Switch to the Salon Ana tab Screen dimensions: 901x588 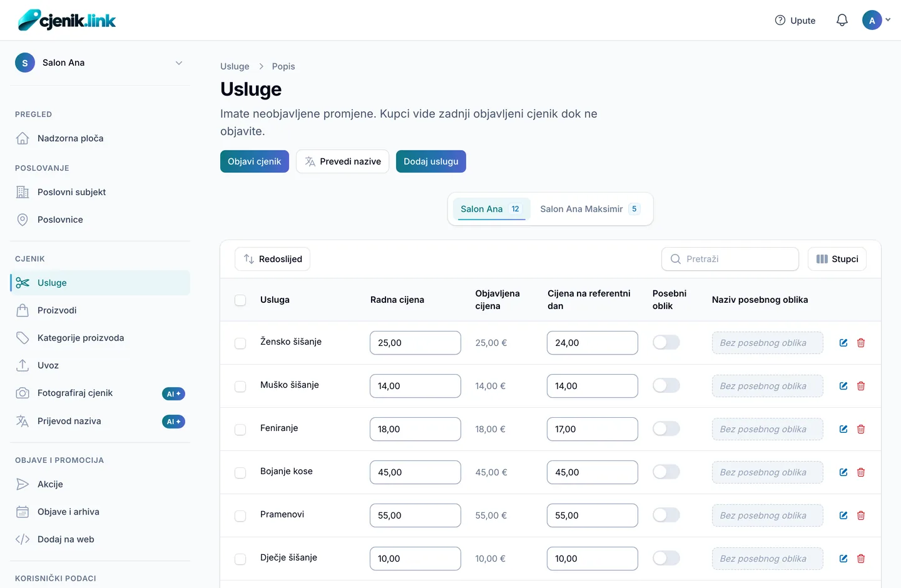(x=491, y=209)
